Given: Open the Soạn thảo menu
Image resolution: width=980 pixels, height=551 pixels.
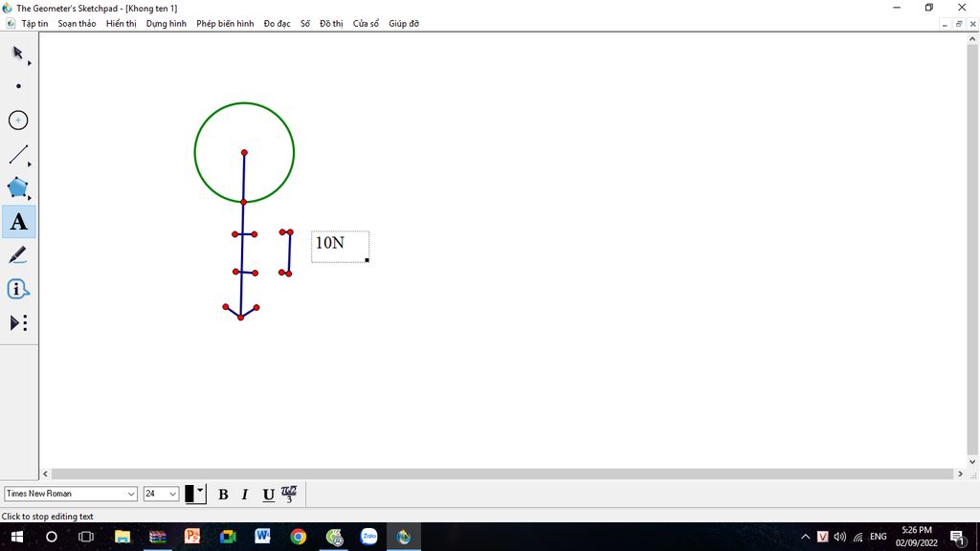Looking at the screenshot, I should click(x=77, y=24).
